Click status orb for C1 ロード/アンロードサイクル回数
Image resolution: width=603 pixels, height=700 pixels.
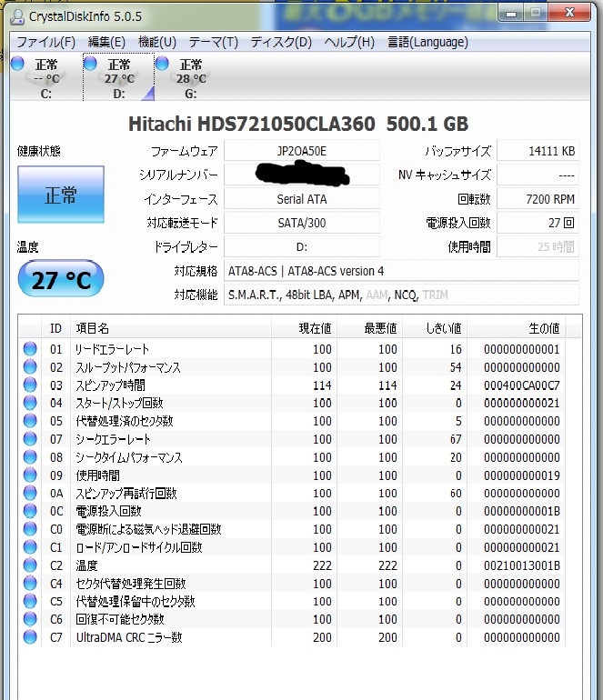point(30,547)
